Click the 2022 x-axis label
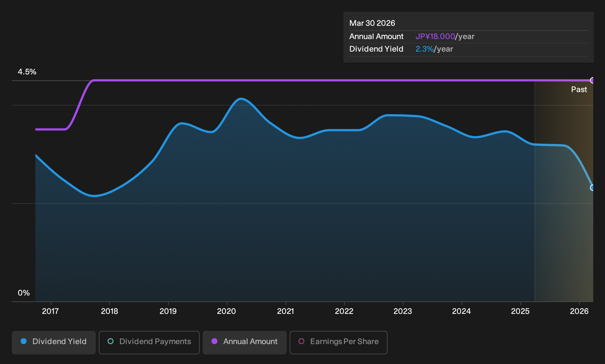The image size is (605, 364). coord(344,311)
